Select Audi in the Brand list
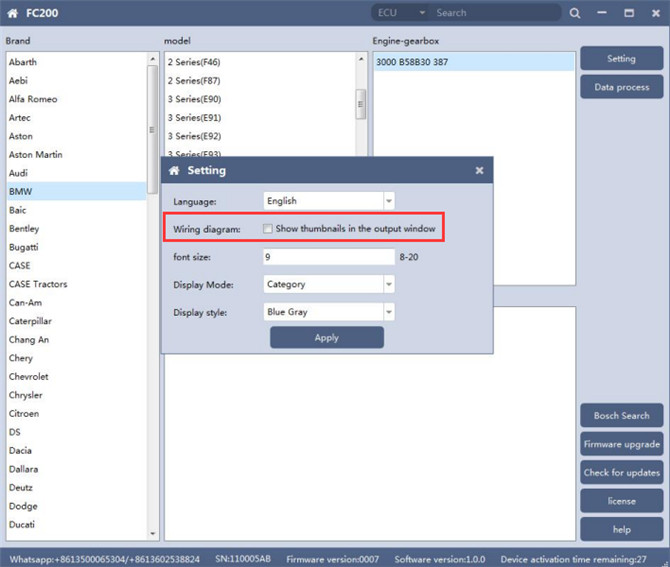This screenshot has width=670, height=567. point(19,173)
